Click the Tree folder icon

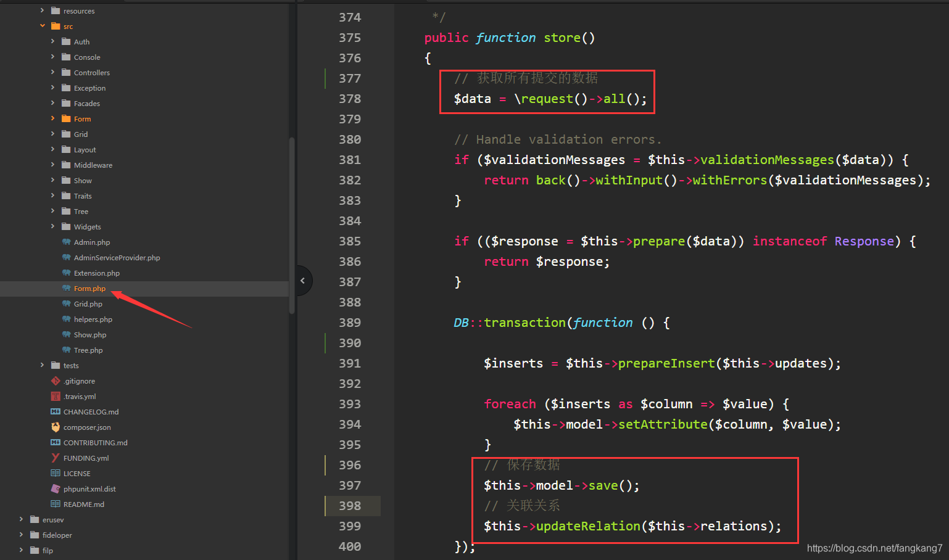66,211
